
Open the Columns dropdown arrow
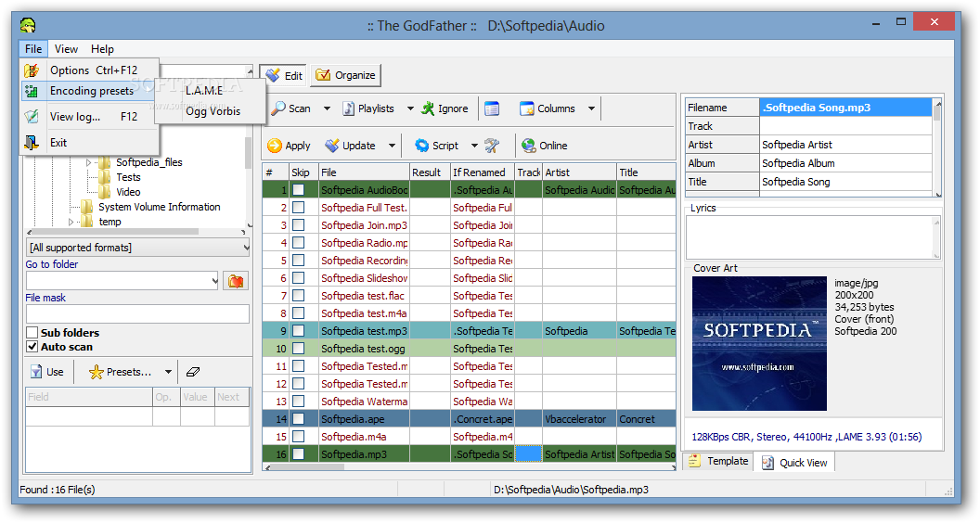point(591,108)
